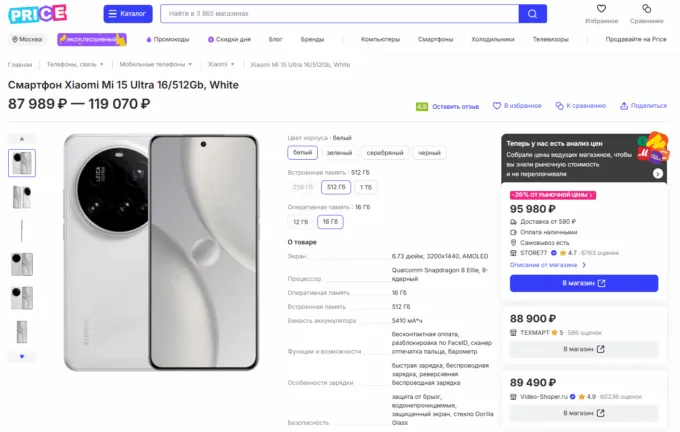Open the Каталог dropdown menu
The width and height of the screenshot is (680, 432).
[128, 14]
